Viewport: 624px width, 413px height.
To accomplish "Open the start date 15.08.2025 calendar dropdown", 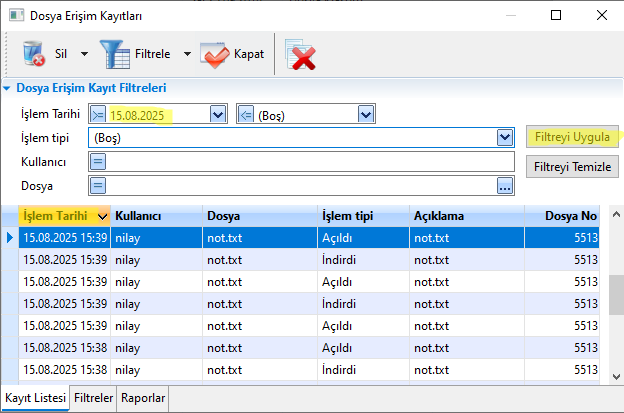I will tap(218, 114).
